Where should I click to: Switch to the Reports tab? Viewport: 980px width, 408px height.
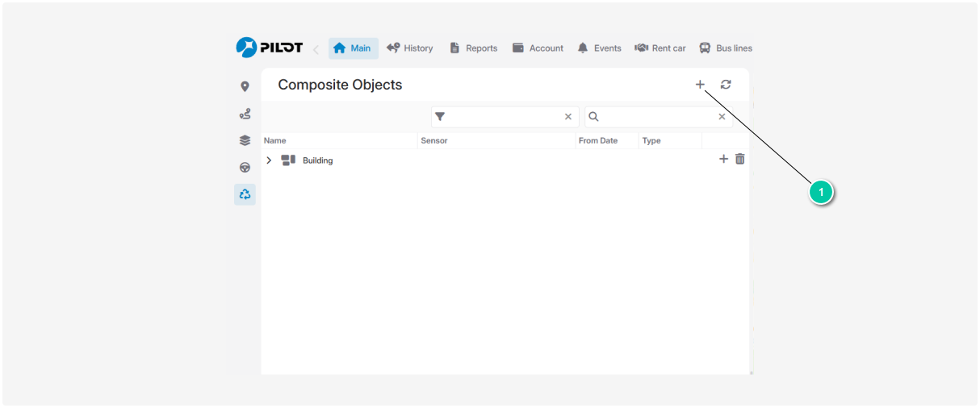click(474, 48)
